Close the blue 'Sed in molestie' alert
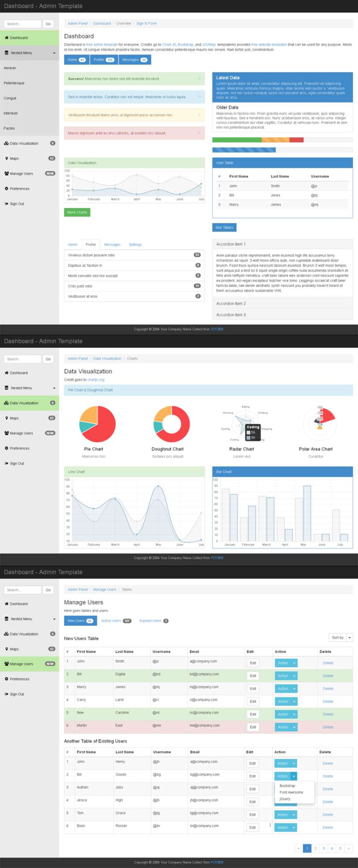358x868 pixels. point(199,97)
